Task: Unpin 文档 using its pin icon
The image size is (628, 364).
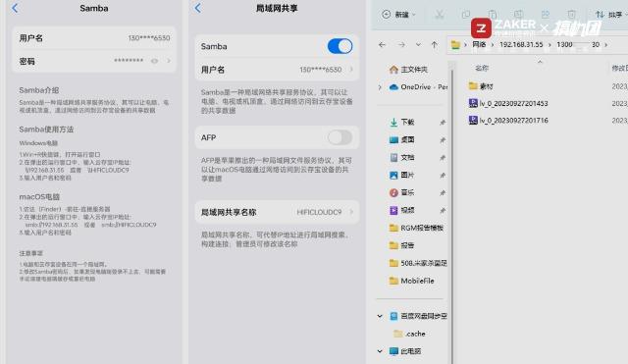Action: click(443, 158)
